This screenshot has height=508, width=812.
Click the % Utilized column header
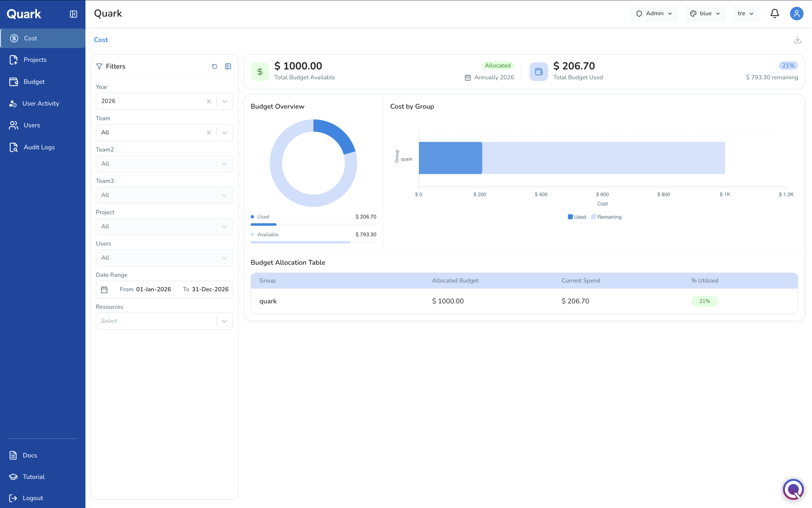(705, 281)
